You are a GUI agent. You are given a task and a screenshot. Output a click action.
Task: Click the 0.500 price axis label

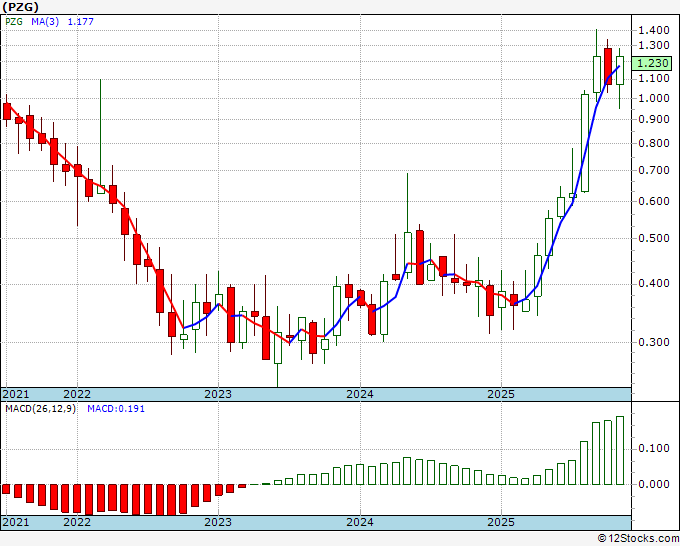coord(654,238)
